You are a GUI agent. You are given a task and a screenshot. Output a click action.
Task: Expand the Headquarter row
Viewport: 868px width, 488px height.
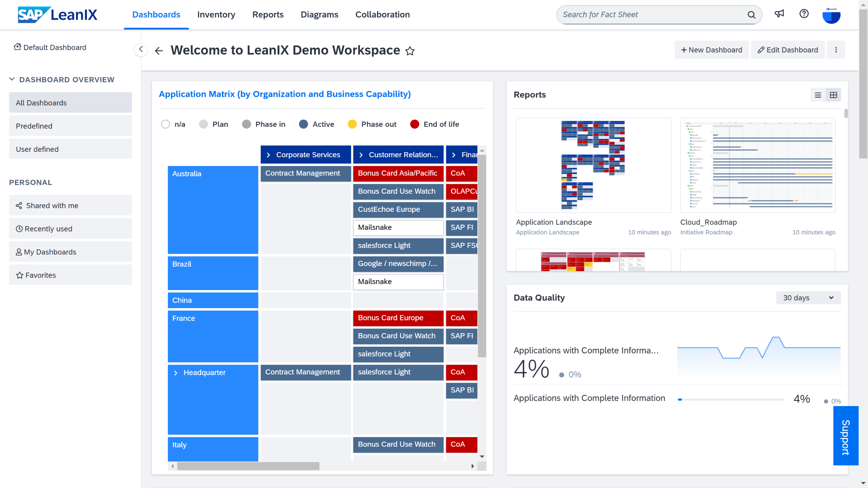176,373
